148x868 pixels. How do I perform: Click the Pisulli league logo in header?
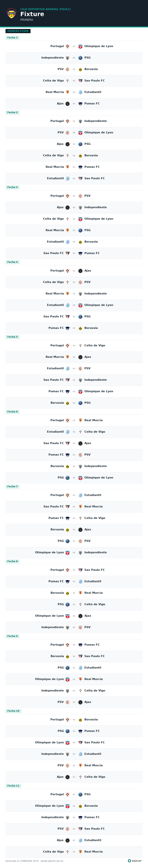pos(12,14)
